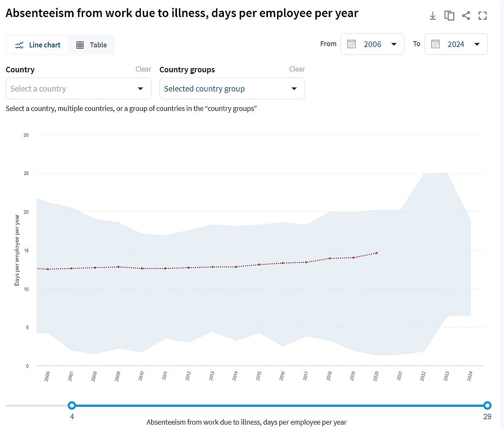Click the line chart icon on the view switcher
Image resolution: width=504 pixels, height=430 pixels.
pyautogui.click(x=20, y=44)
